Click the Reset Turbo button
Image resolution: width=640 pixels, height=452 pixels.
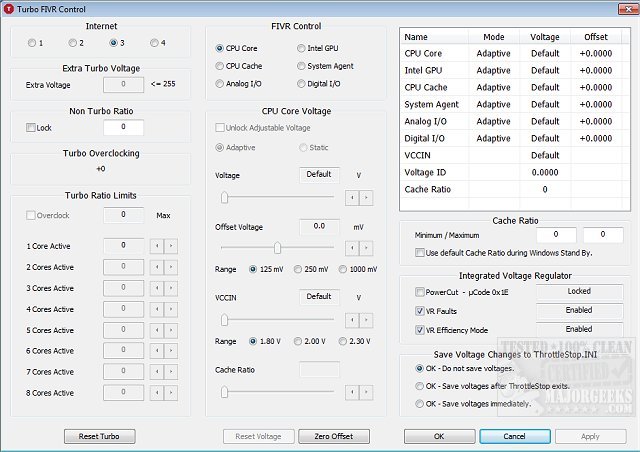coord(100,436)
